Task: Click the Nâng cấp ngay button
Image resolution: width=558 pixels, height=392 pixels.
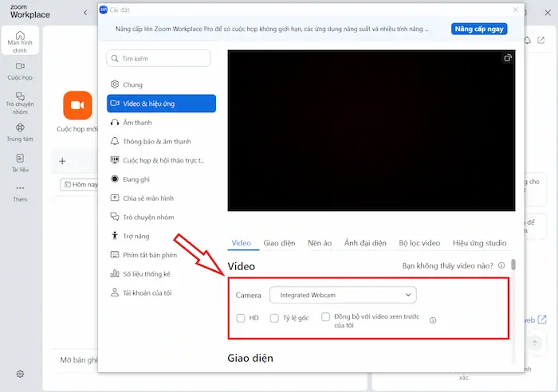Action: (479, 29)
